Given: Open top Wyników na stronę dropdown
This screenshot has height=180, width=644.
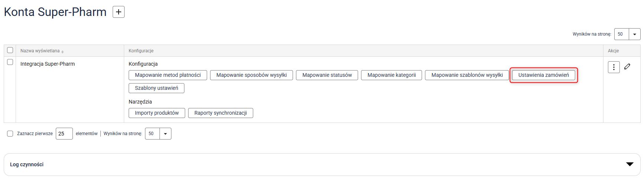Looking at the screenshot, I should (x=634, y=34).
